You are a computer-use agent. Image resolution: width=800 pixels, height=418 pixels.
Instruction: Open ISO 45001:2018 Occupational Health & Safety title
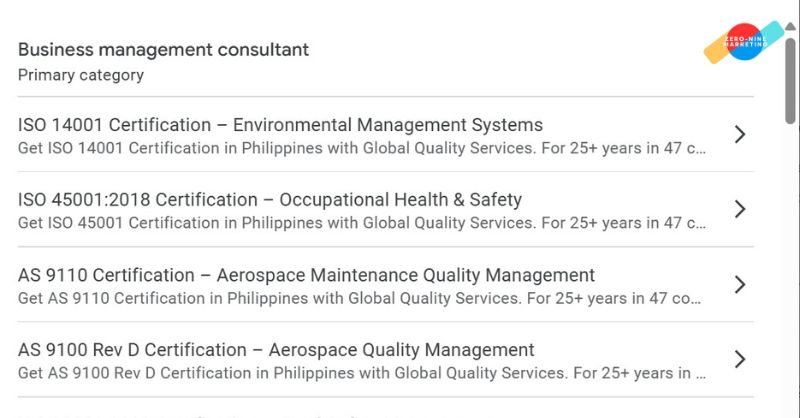coord(270,200)
